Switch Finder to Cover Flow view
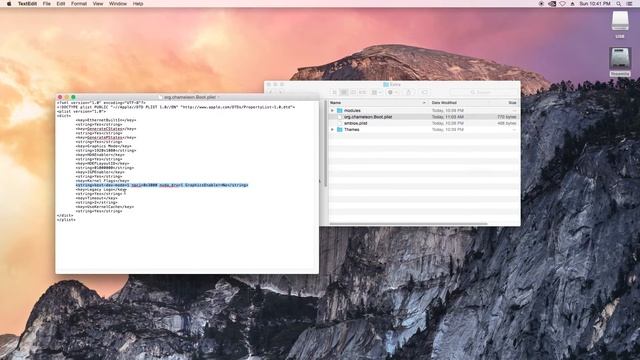The width and height of the screenshot is (640, 360). point(362,92)
